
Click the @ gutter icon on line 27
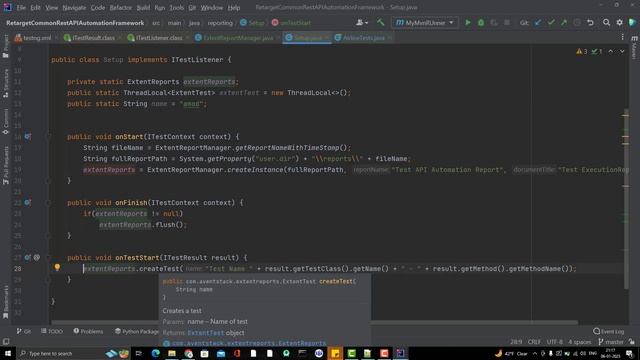pyautogui.click(x=37, y=258)
